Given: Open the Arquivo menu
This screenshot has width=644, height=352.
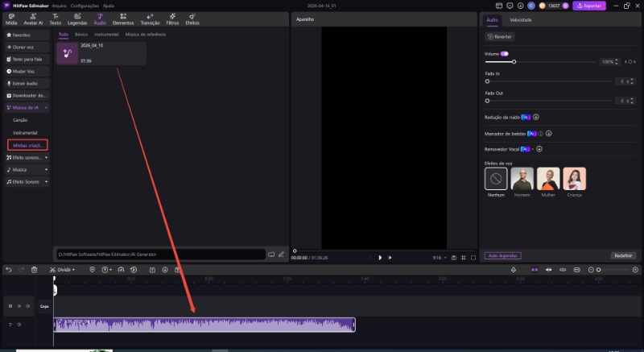Looking at the screenshot, I should coord(59,6).
